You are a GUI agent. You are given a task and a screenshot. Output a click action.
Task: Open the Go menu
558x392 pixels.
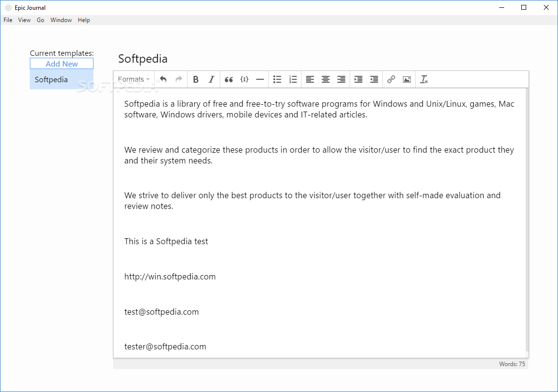point(41,20)
